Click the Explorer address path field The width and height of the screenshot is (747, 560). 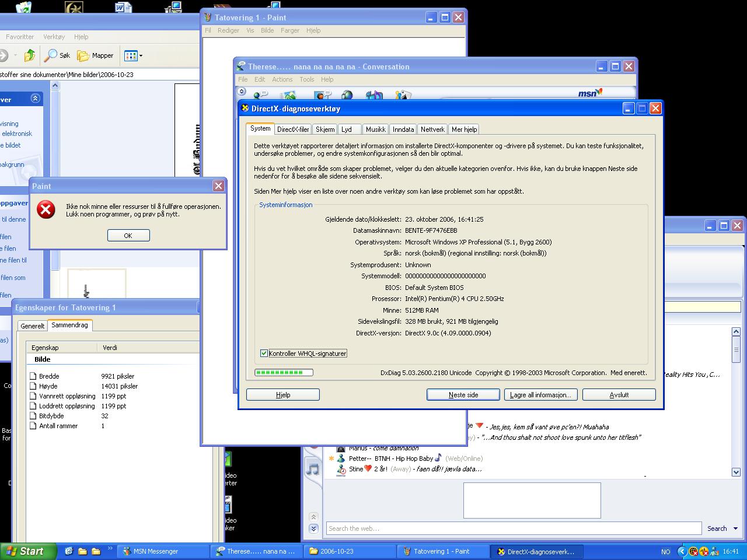coord(99,75)
